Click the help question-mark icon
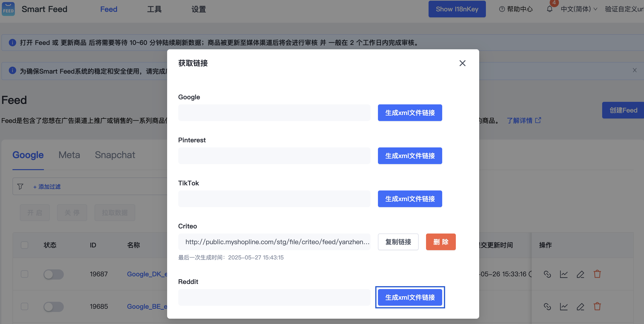 tap(502, 9)
